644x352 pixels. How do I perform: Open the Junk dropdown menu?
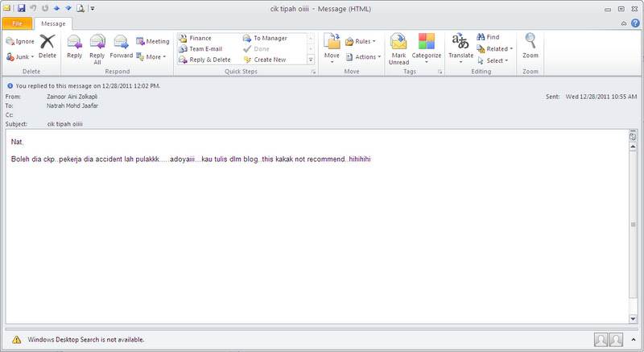pos(20,56)
